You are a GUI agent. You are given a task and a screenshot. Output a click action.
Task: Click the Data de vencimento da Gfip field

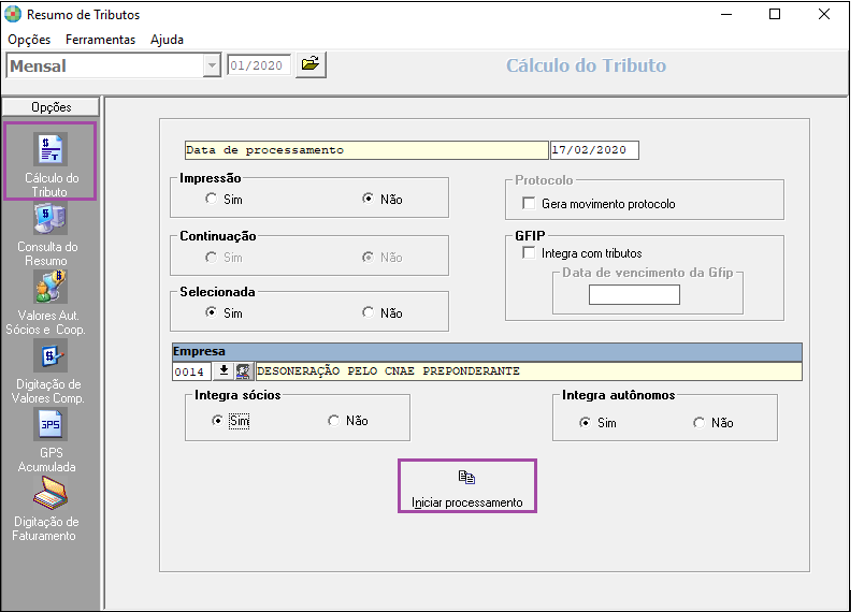pos(634,295)
